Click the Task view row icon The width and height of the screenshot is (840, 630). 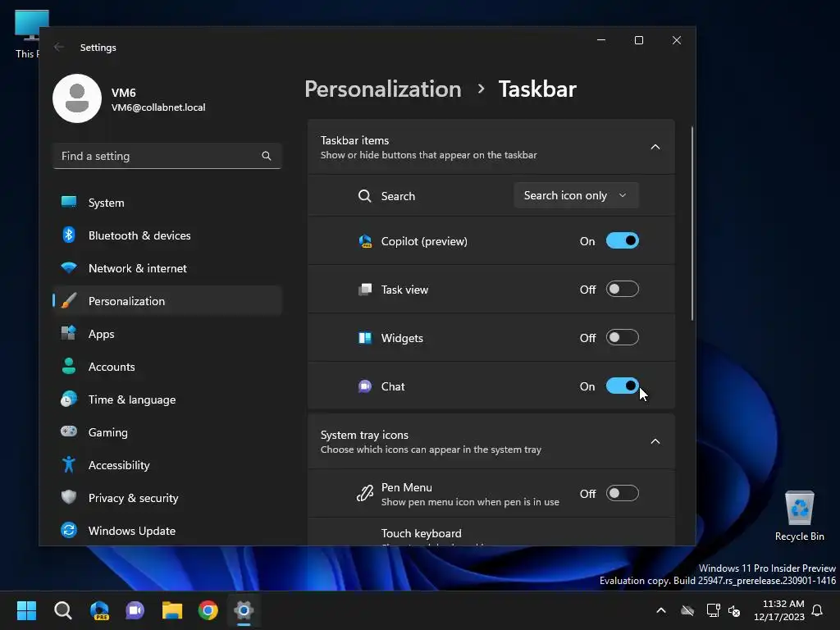(365, 290)
